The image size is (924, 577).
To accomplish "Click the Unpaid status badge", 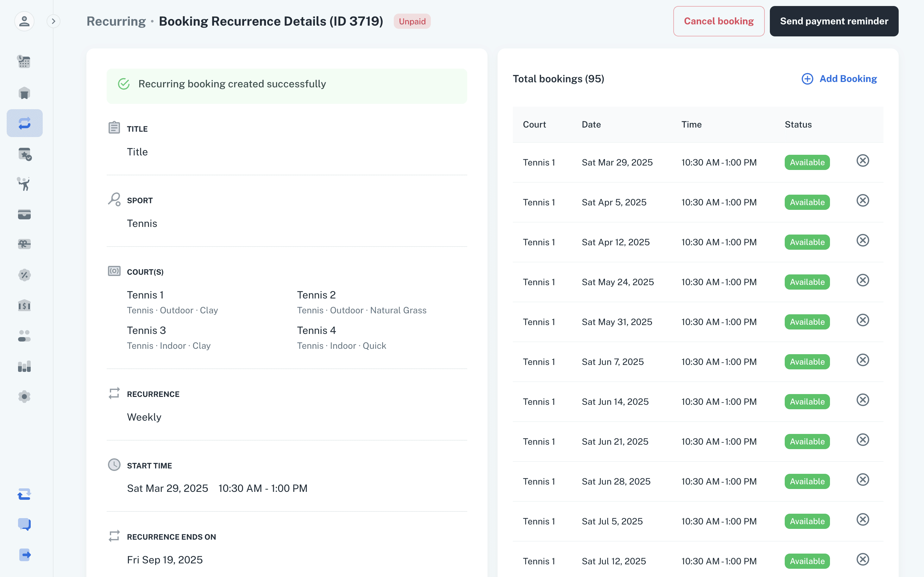I will (x=412, y=22).
